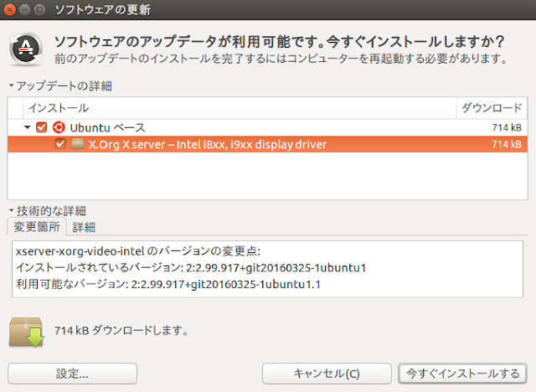Click 今すぐインストールする button
Viewport: 536px width, 392px height.
coord(463,374)
